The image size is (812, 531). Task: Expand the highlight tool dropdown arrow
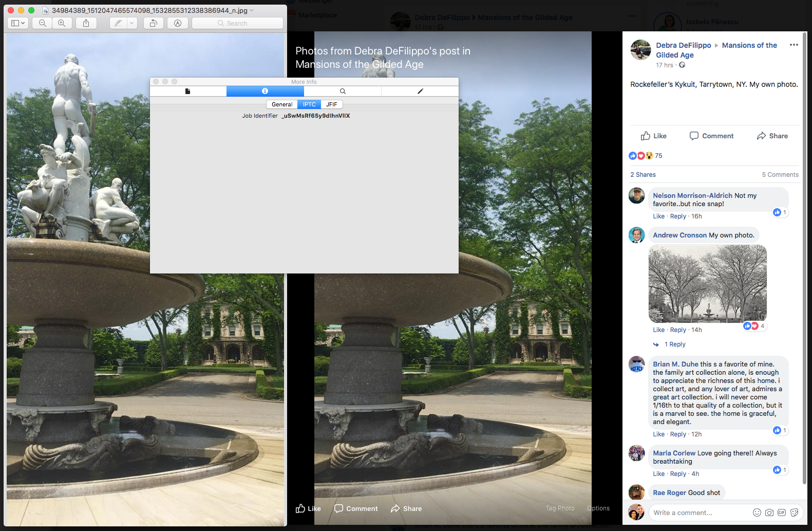click(x=132, y=23)
